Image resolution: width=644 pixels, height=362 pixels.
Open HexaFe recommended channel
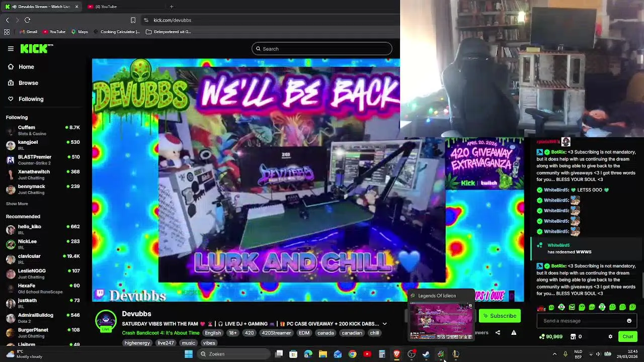click(43, 288)
